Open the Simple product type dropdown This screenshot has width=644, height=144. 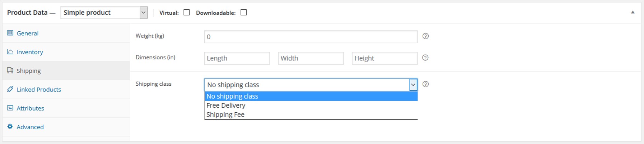pos(104,13)
